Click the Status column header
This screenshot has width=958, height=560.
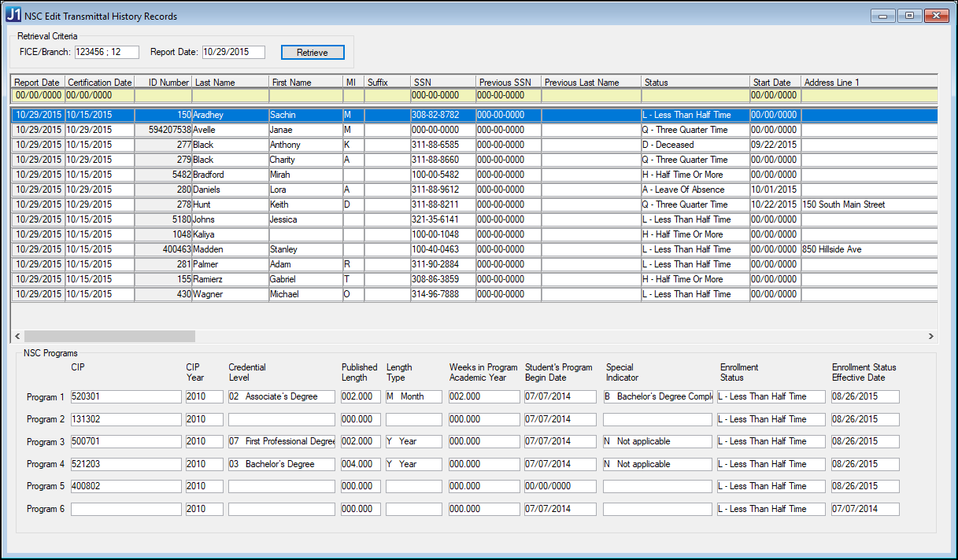(x=695, y=83)
